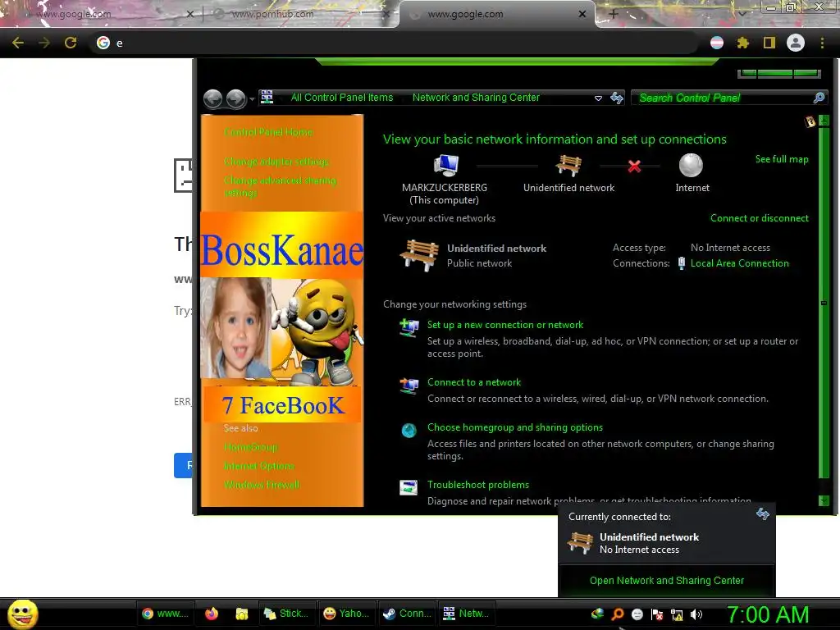Click the volume speaker tray icon
The image size is (840, 630).
click(696, 614)
